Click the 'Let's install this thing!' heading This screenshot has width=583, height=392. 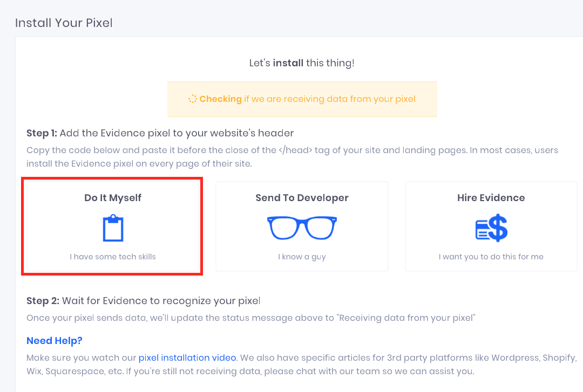click(302, 63)
